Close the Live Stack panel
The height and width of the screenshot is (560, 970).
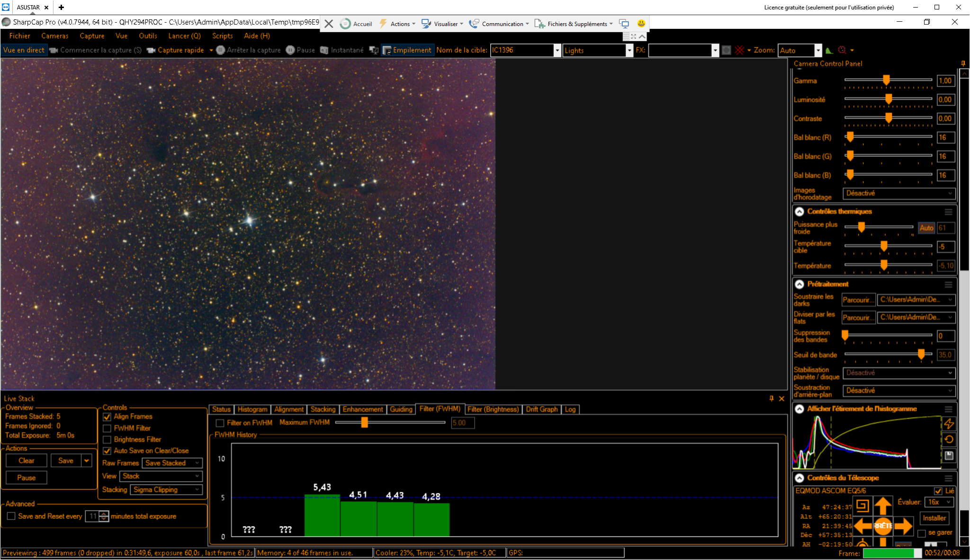(781, 399)
